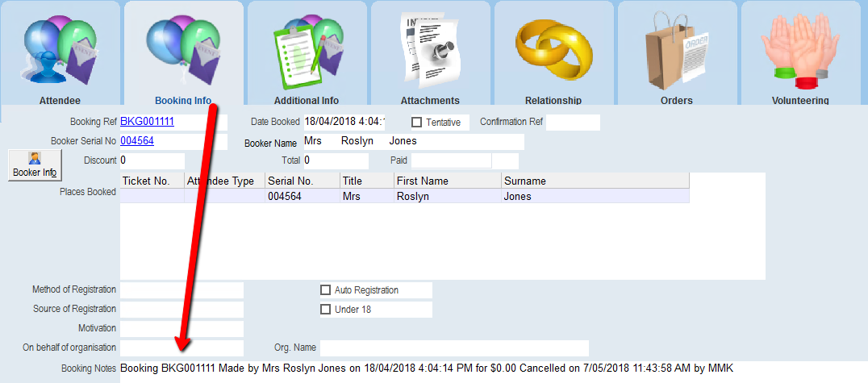Click the Booker Info button
Screen dimensions: 868x383
pos(34,165)
